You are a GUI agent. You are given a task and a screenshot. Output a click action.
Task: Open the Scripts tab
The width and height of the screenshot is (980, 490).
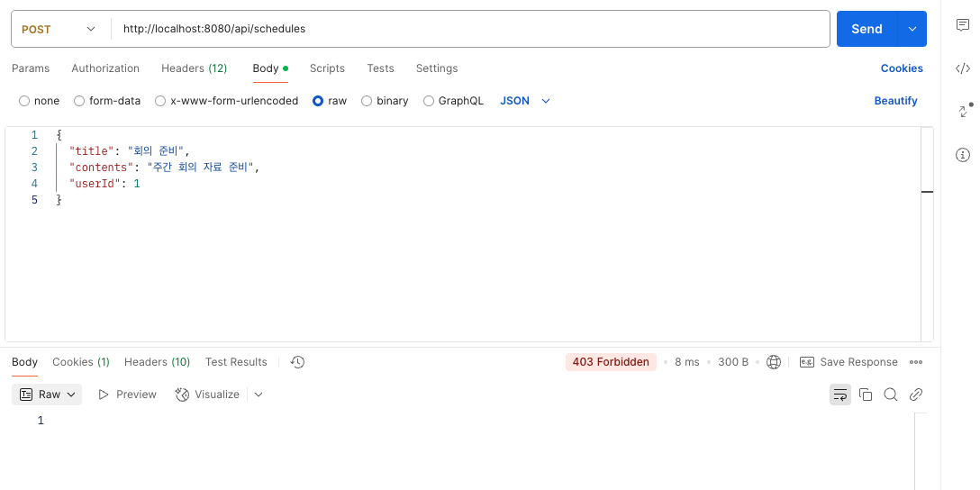[x=327, y=68]
